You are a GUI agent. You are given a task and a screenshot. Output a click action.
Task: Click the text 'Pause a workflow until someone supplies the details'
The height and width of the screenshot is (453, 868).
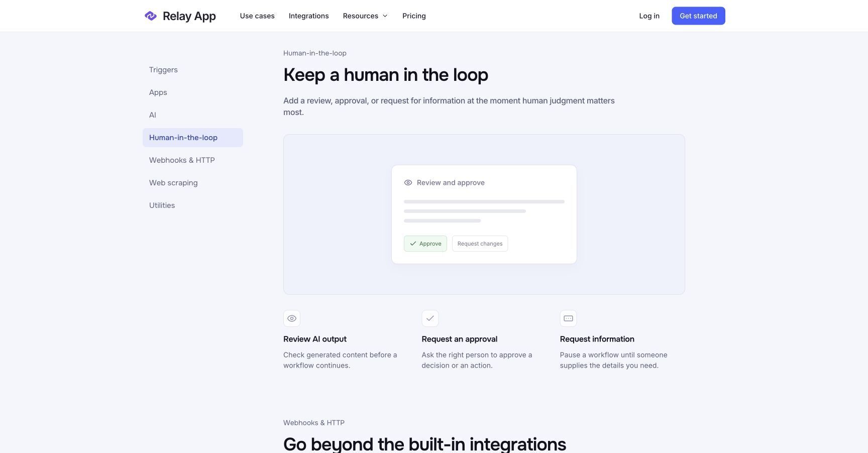tap(613, 360)
